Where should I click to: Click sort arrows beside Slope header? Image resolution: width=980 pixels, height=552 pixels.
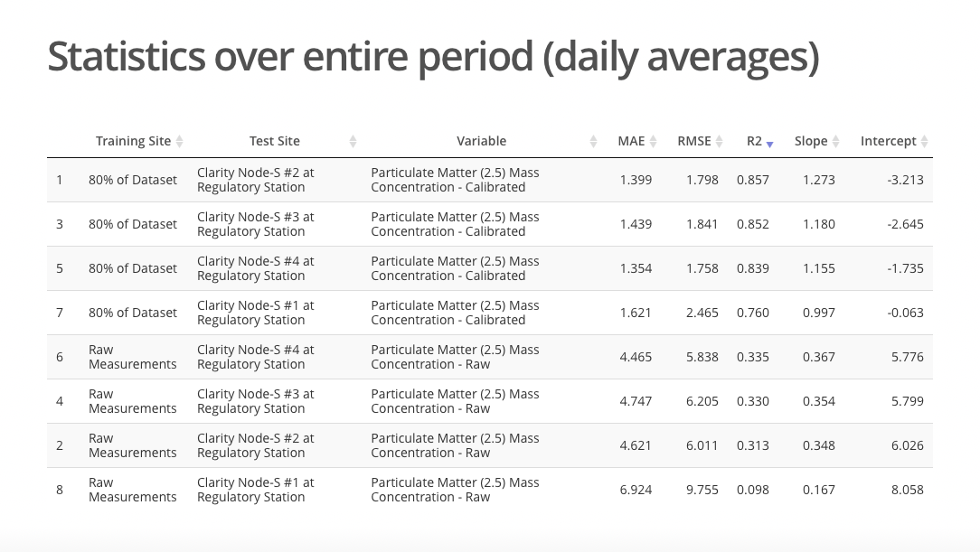point(836,142)
